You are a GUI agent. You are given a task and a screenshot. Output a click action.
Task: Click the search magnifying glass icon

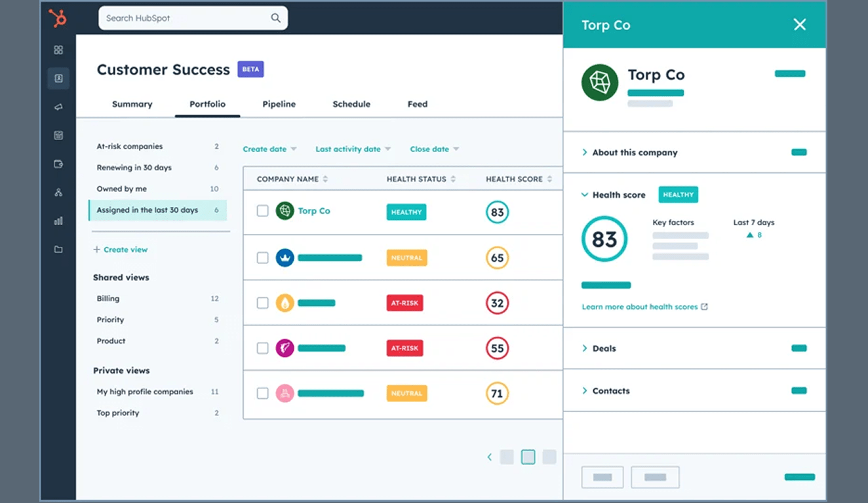pyautogui.click(x=275, y=18)
